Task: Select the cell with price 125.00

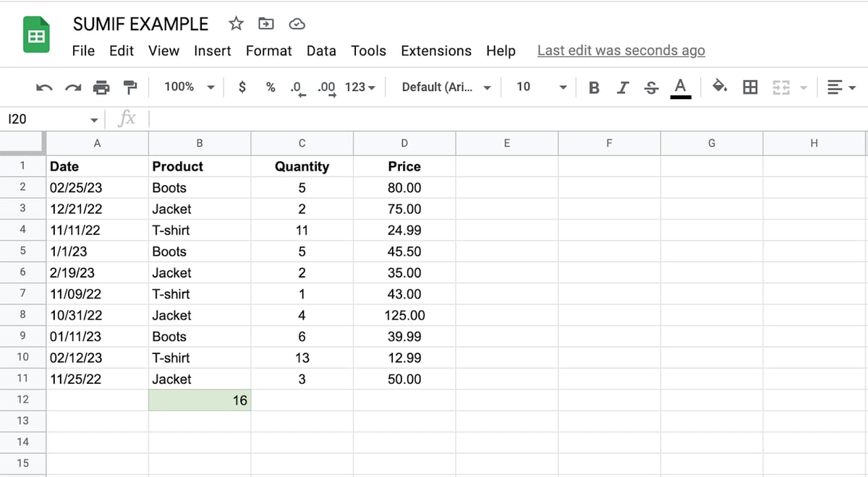Action: 404,315
